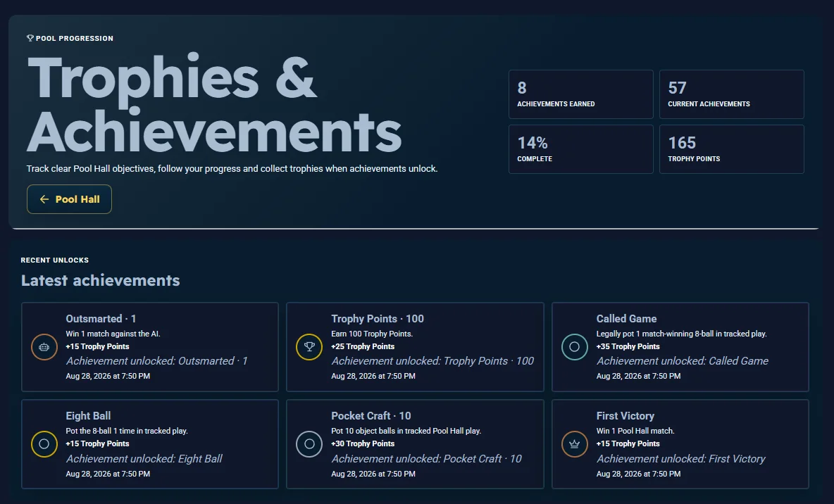
Task: Click 'Achievement unlocked: Called Game' text
Action: tap(683, 361)
